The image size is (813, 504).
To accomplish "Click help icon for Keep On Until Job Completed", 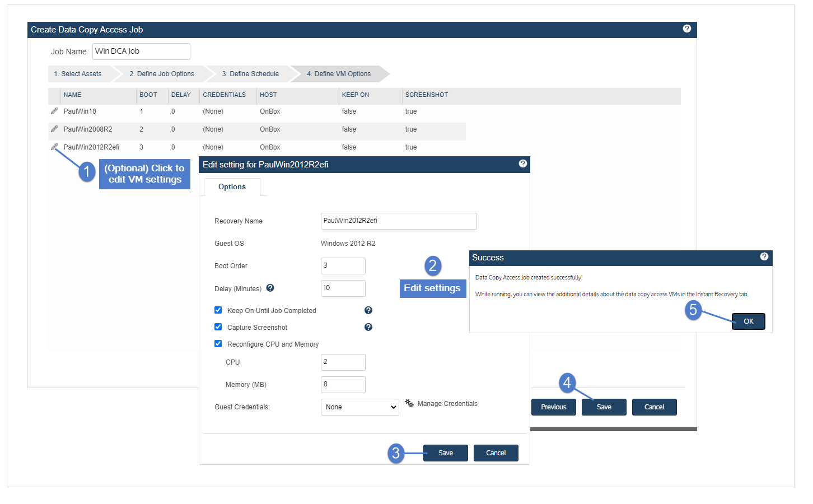I will click(368, 310).
